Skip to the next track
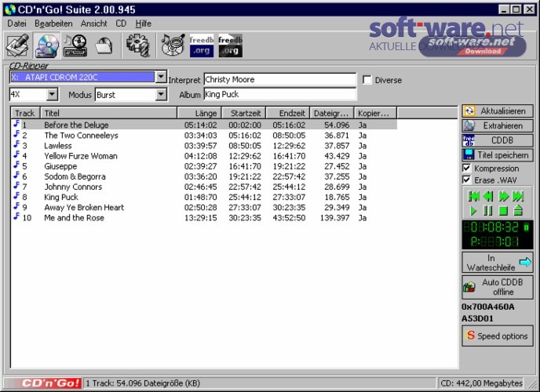 (518, 196)
